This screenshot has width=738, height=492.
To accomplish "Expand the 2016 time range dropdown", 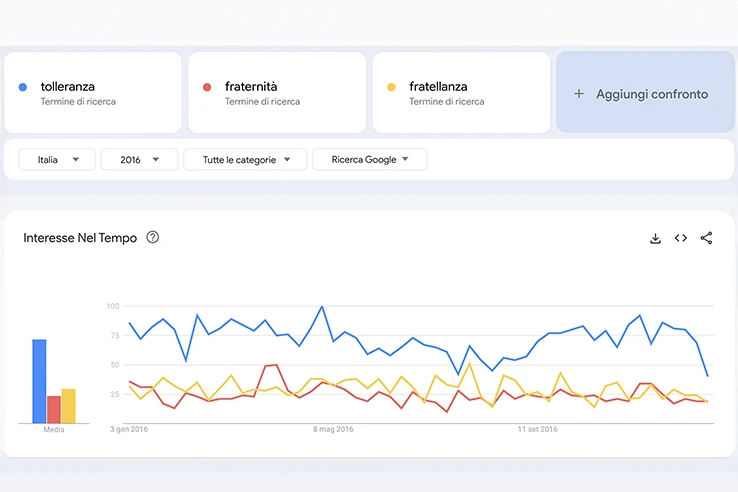I will point(139,159).
